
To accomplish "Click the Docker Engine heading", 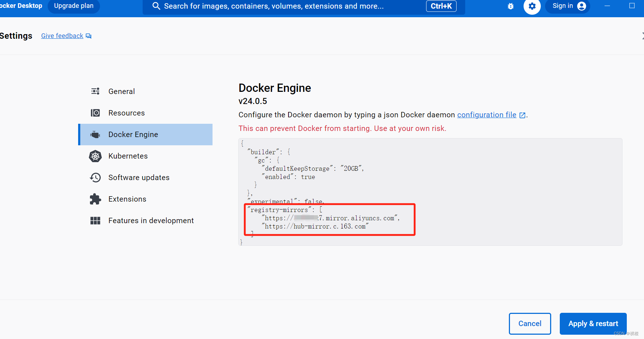I will coord(275,88).
